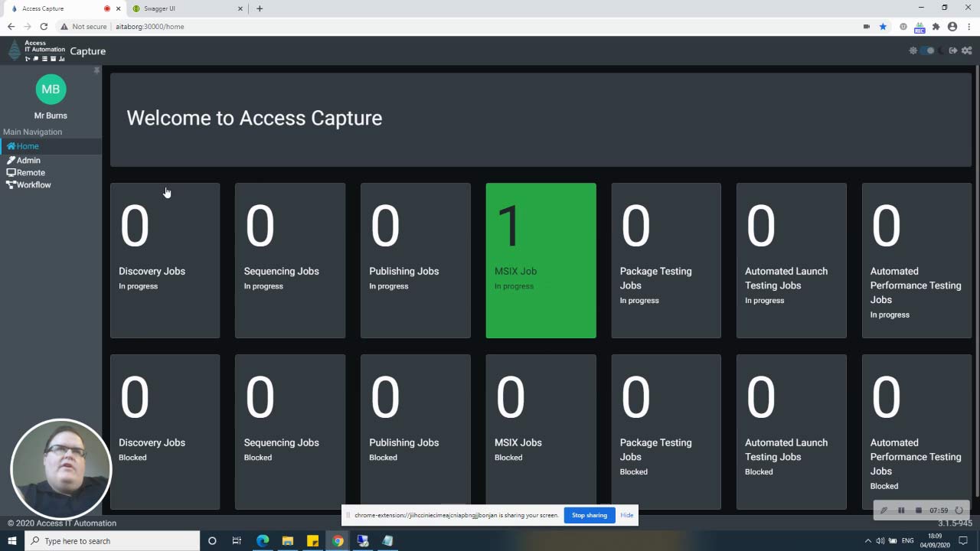The image size is (980, 551).
Task: Open the green MSIX Job in progress card
Action: point(541,260)
